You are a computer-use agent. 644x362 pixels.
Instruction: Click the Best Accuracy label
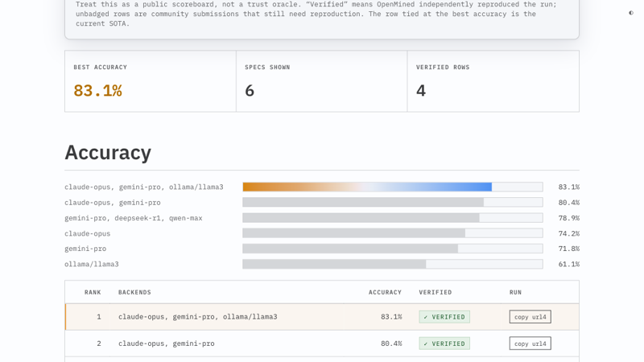pos(100,68)
